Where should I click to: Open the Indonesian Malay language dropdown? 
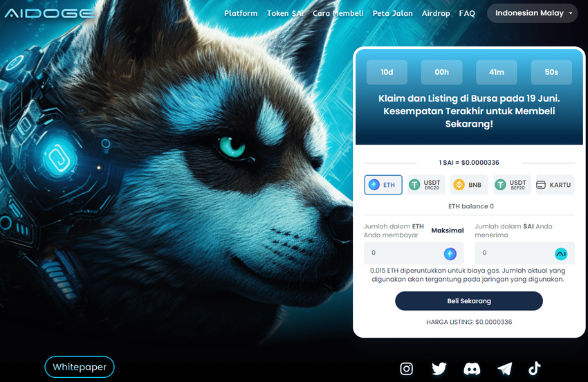532,13
